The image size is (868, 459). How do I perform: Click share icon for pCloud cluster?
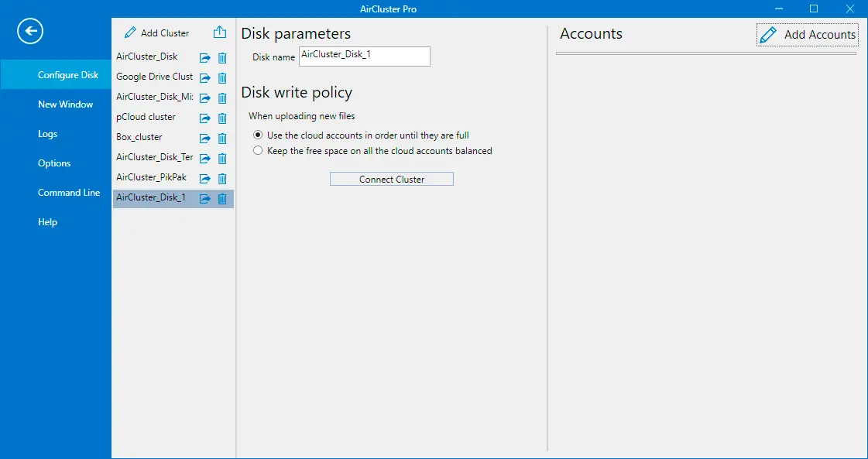coord(205,118)
